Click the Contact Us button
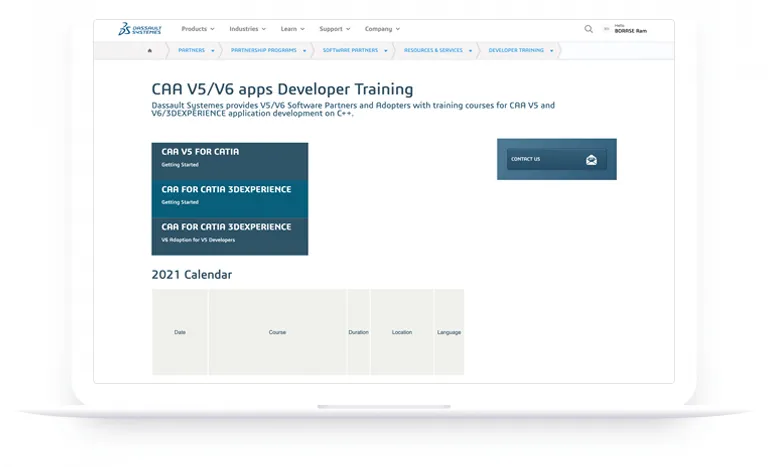The width and height of the screenshot is (768, 467). 556,159
